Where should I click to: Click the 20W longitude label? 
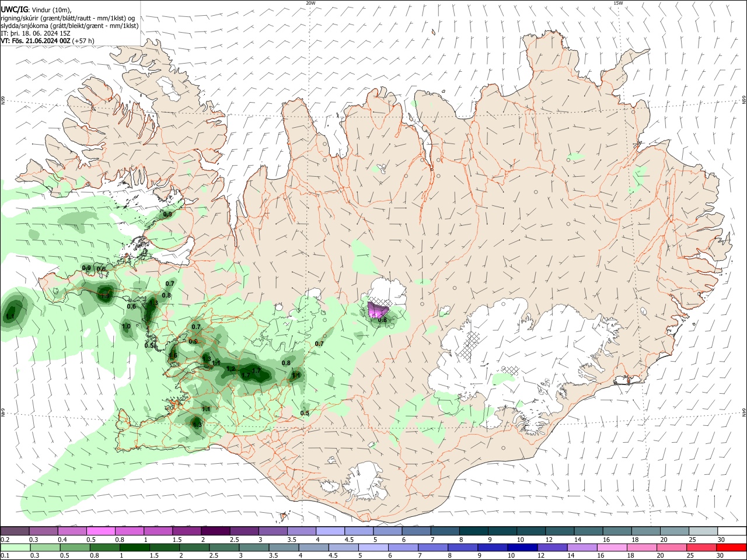(310, 3)
